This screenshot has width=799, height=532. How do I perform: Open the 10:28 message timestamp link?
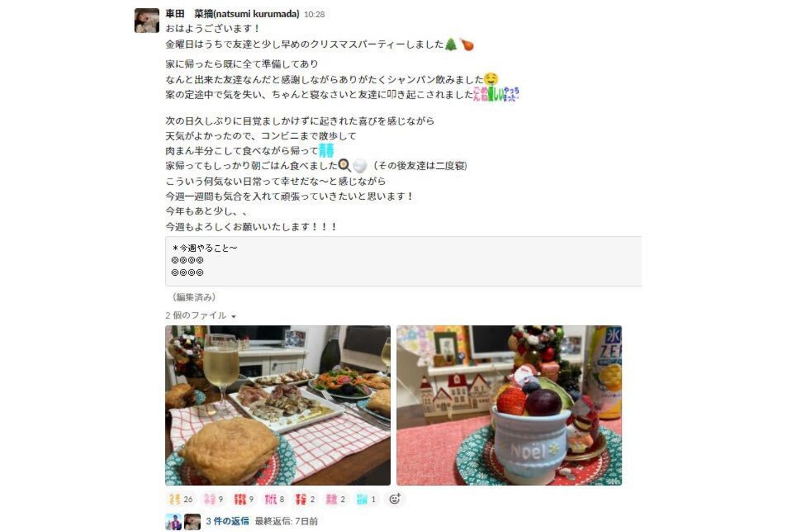(x=314, y=14)
